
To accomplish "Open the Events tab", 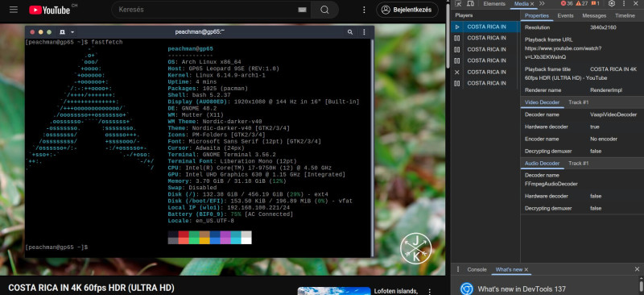I will (565, 15).
